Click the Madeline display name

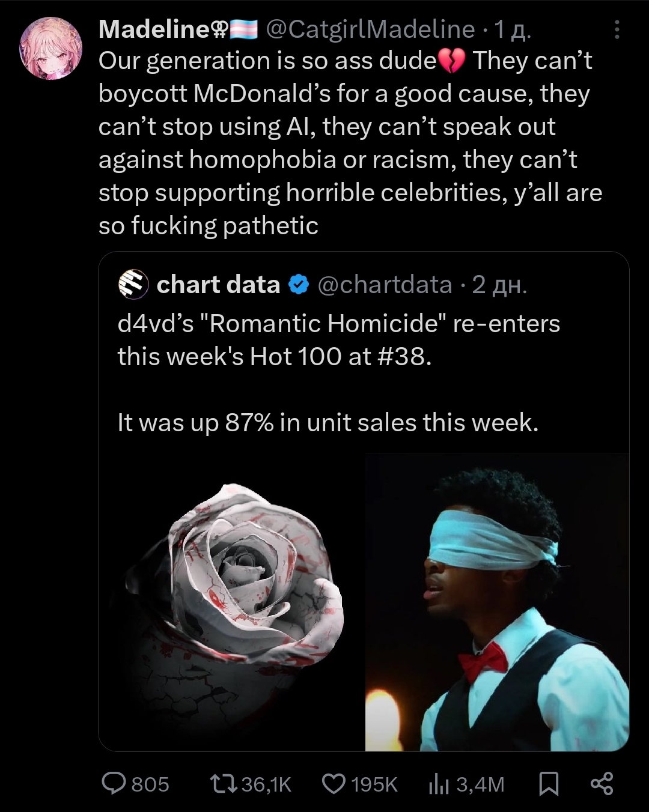pyautogui.click(x=153, y=29)
